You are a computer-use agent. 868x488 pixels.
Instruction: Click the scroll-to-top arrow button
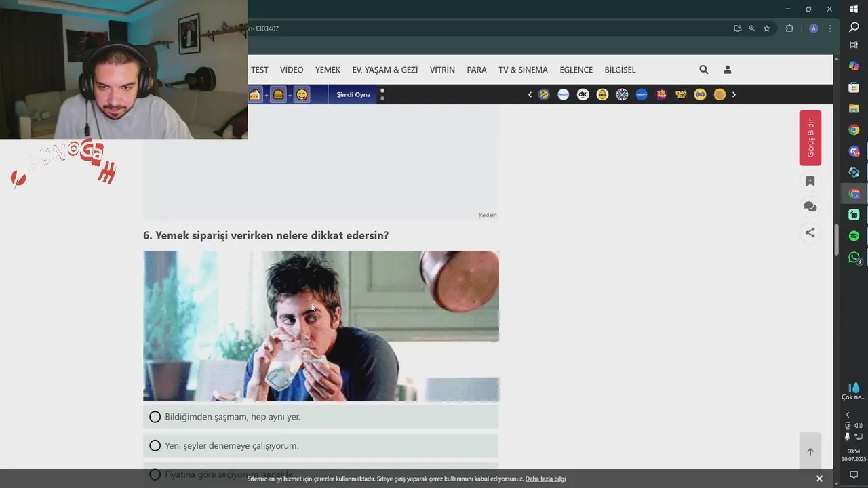pos(810,452)
